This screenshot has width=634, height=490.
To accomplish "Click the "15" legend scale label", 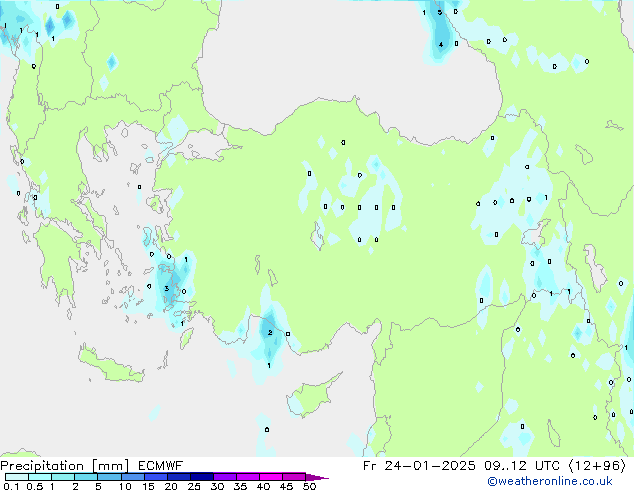I will point(148,486).
